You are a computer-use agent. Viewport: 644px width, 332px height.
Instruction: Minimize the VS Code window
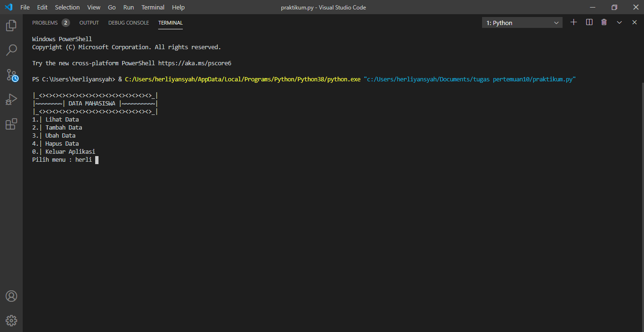point(592,7)
